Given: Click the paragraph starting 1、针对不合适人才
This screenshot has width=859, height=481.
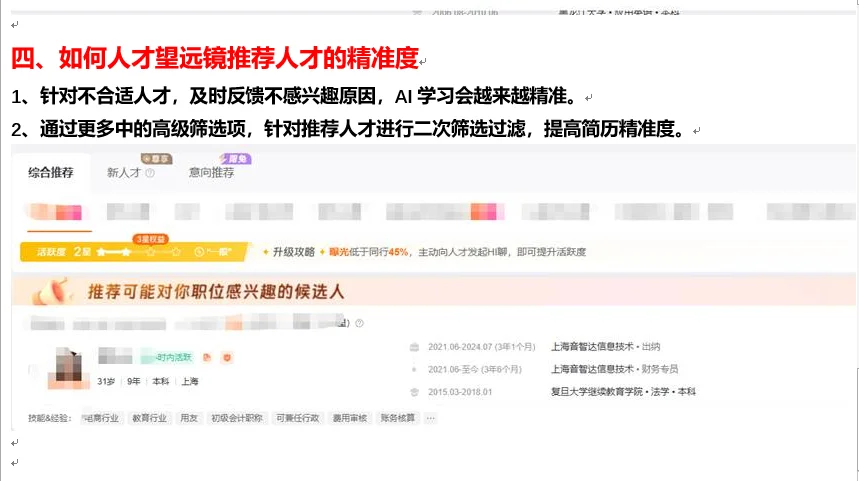Looking at the screenshot, I should point(295,96).
